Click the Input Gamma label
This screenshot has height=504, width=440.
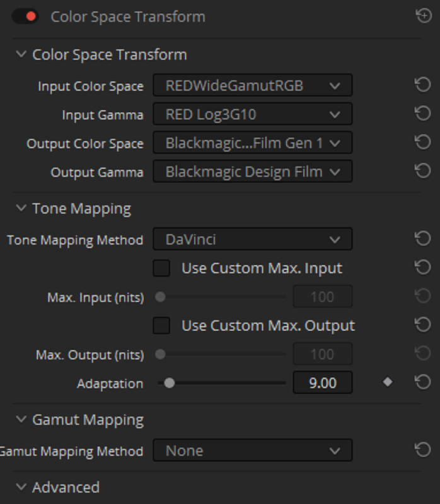pyautogui.click(x=103, y=115)
